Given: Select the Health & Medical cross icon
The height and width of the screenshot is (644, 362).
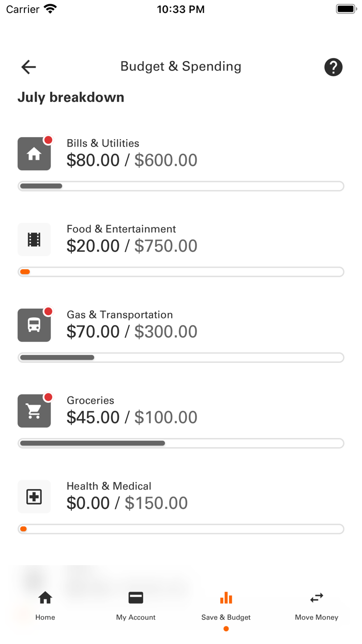Looking at the screenshot, I should (34, 496).
